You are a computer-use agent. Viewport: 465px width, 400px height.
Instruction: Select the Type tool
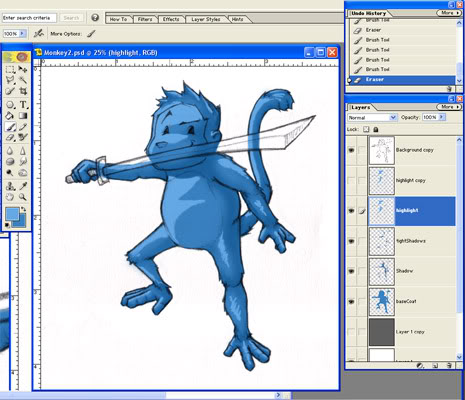coord(23,105)
